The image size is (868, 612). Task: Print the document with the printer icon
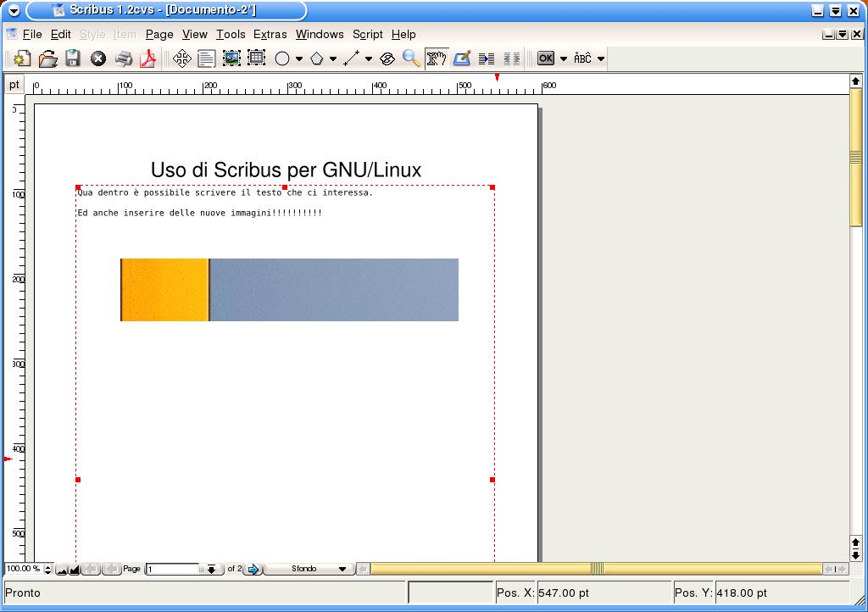point(124,58)
